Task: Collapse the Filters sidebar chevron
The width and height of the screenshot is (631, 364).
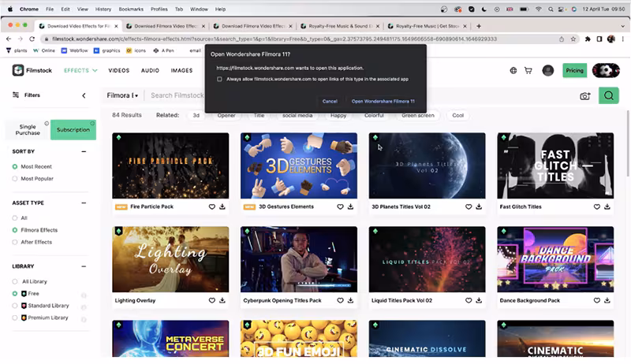Action: [84, 95]
